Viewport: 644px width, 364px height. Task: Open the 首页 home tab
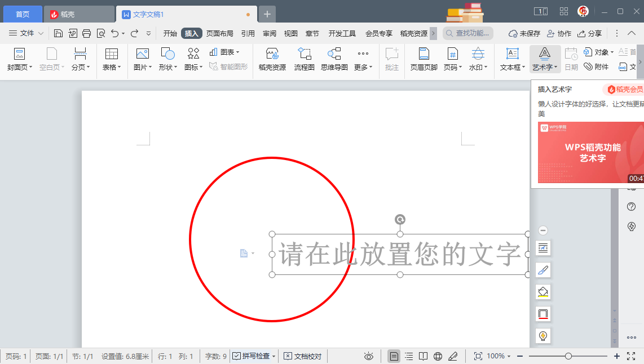(23, 14)
